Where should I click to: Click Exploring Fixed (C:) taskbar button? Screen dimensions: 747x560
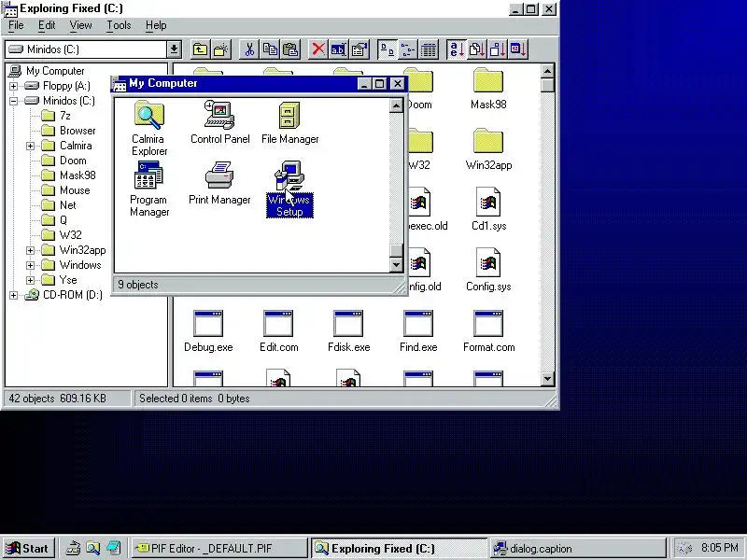click(400, 549)
